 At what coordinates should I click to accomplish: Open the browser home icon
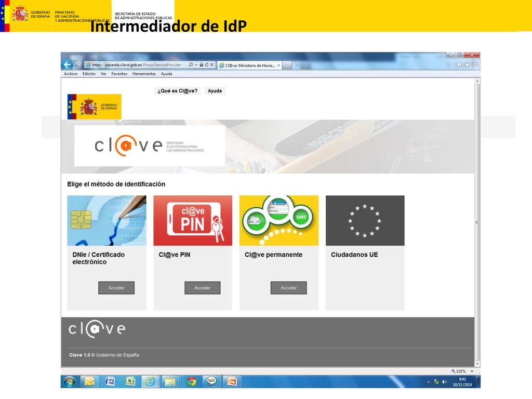[x=459, y=65]
